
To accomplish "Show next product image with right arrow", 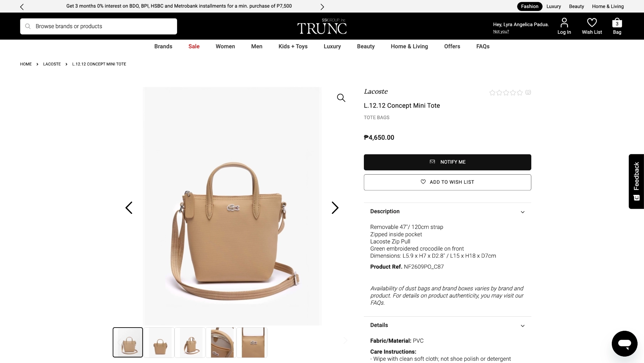I will tap(335, 208).
